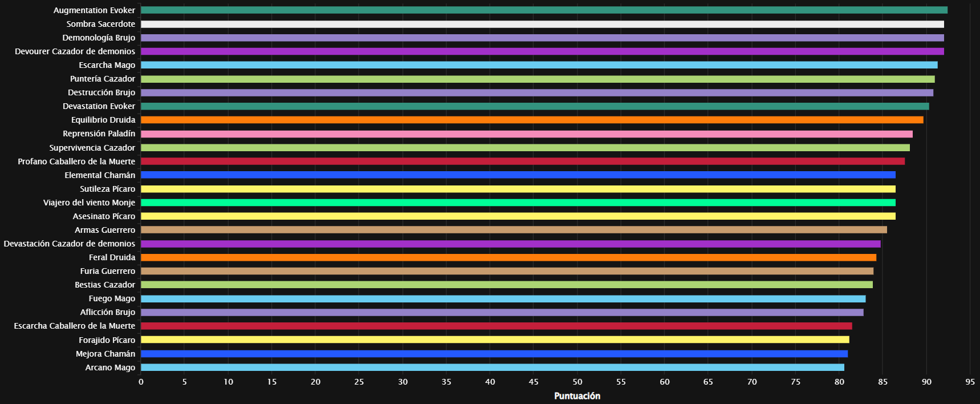Click the Augmentation Evoker bar
980x404 pixels.
click(x=544, y=10)
